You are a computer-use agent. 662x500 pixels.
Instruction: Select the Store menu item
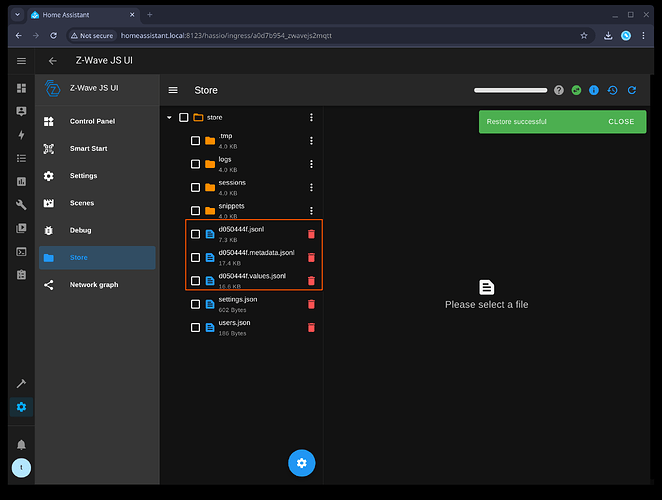click(97, 258)
